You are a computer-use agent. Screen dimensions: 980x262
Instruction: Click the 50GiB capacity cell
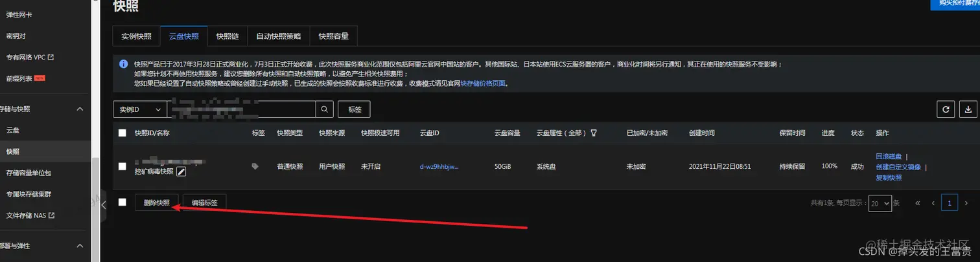[x=503, y=166]
